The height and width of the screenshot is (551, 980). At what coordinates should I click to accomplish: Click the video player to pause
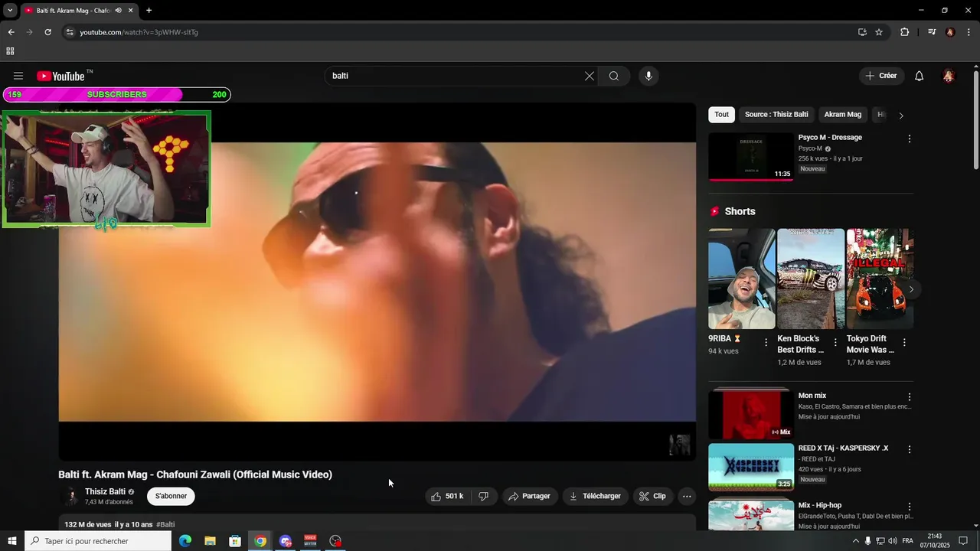click(x=377, y=282)
